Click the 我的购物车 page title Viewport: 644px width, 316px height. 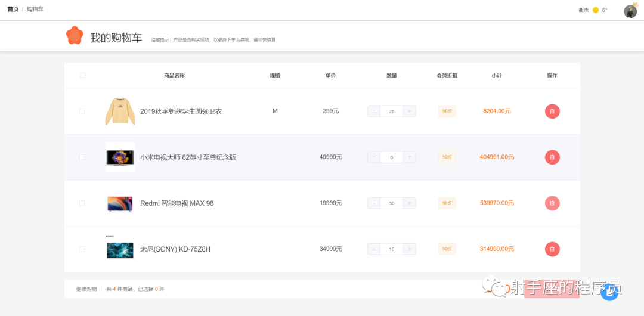point(116,38)
